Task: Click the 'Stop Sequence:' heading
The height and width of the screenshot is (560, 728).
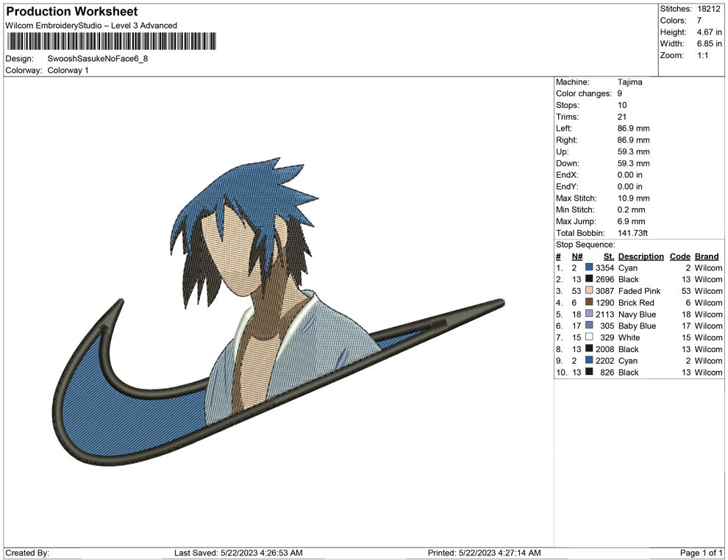Action: click(x=585, y=245)
